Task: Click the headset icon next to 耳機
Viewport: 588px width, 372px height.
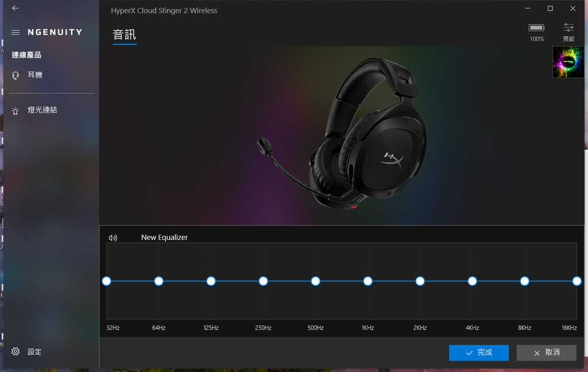Action: click(16, 76)
